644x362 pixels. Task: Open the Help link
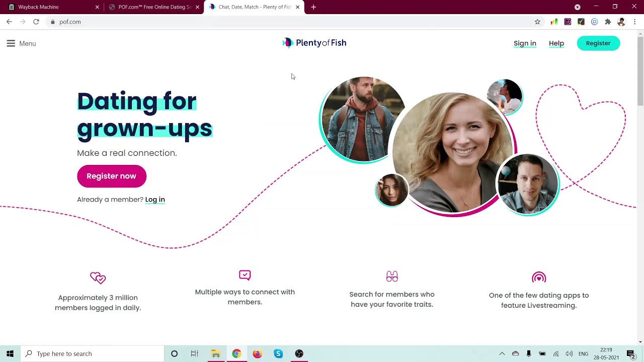click(556, 43)
